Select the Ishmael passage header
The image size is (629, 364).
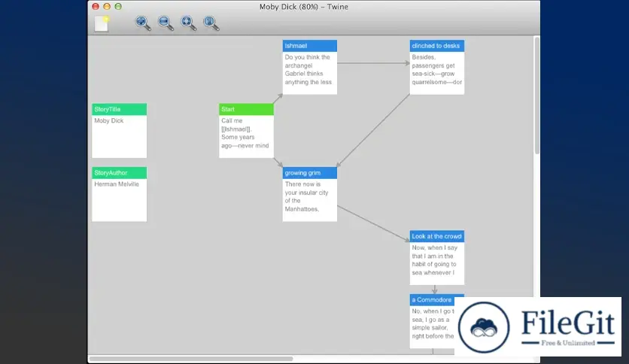point(310,46)
